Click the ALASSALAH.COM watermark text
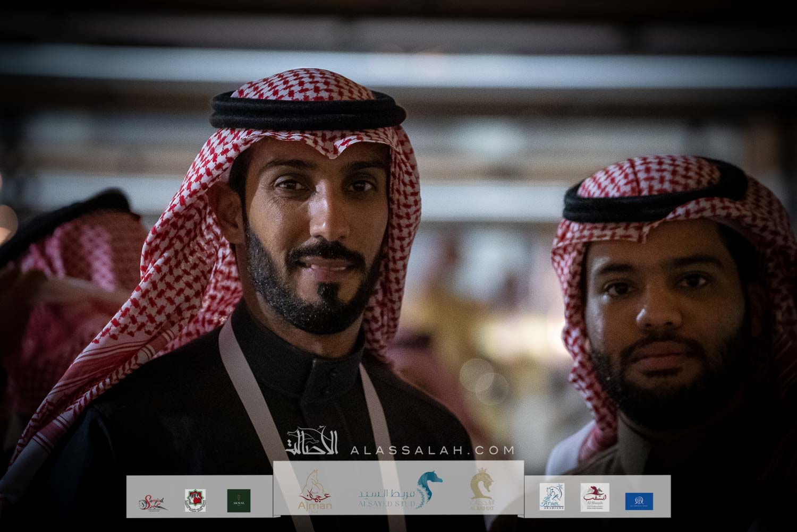Screen dimensions: 797x532 click(x=432, y=450)
